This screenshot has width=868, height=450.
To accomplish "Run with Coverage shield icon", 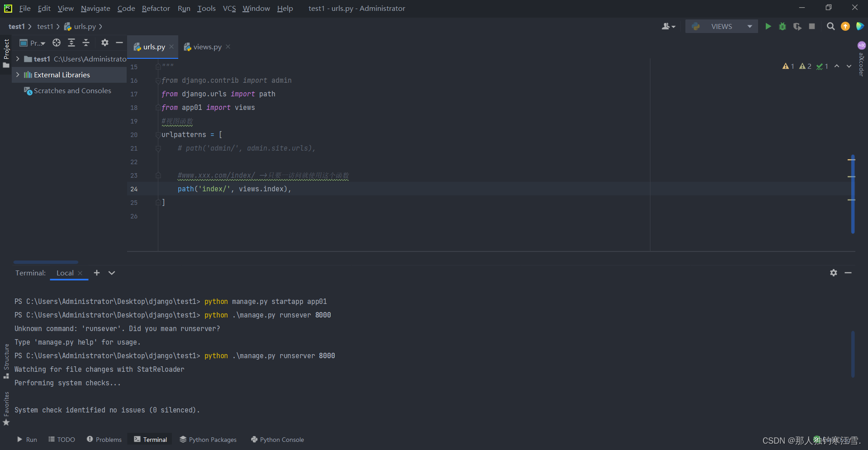I will pos(797,26).
